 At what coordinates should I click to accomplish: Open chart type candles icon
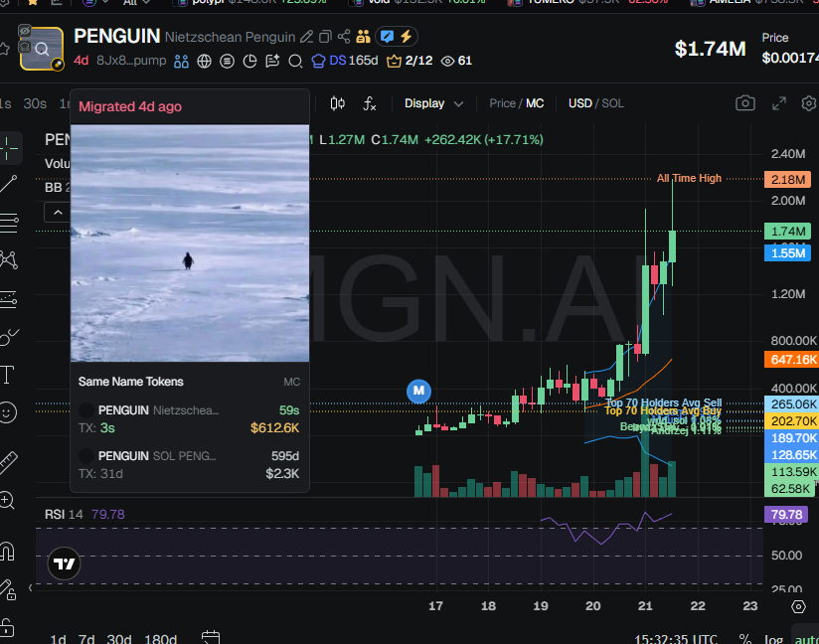click(x=337, y=103)
